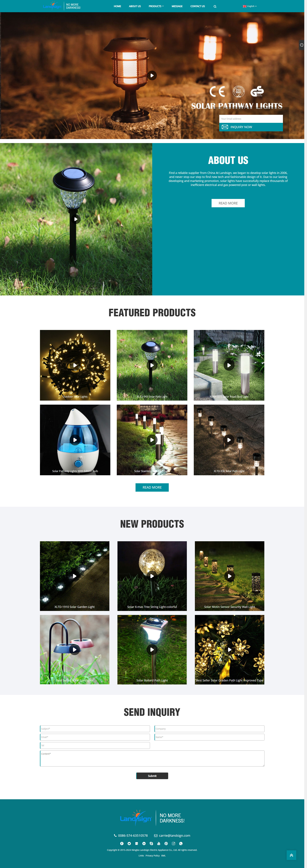Open the Outdoor Solar Lights product thumbnail
The image size is (307, 868).
(75, 365)
